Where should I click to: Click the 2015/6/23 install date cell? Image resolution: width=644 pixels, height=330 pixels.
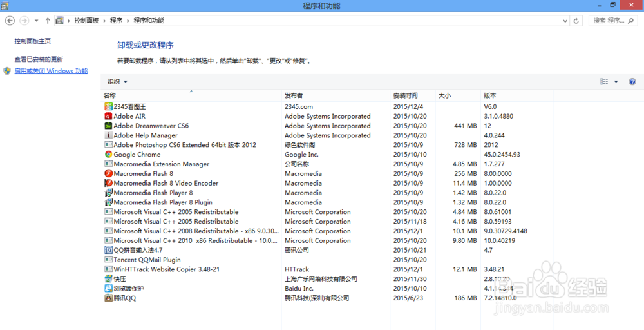click(408, 298)
